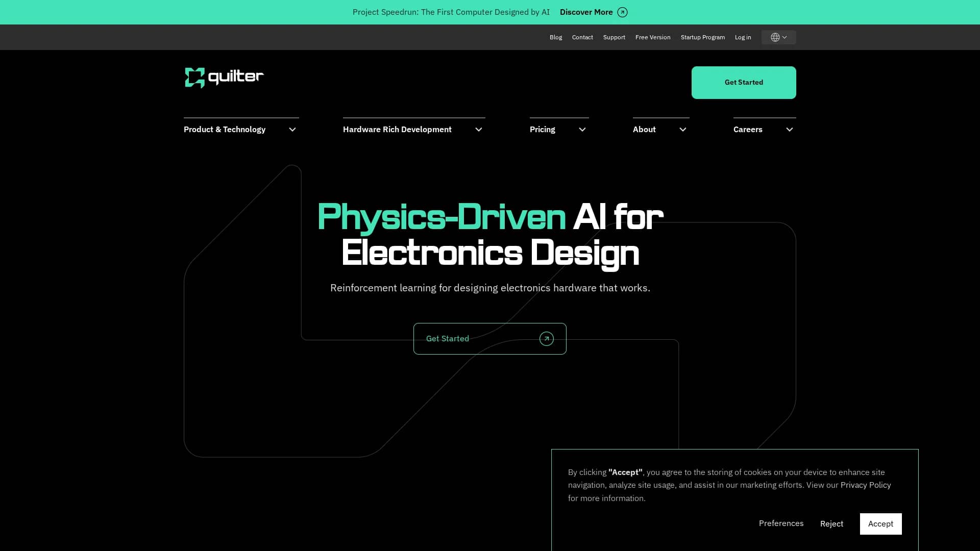Go to the Blog page
Viewport: 980px width, 551px height.
(x=556, y=37)
